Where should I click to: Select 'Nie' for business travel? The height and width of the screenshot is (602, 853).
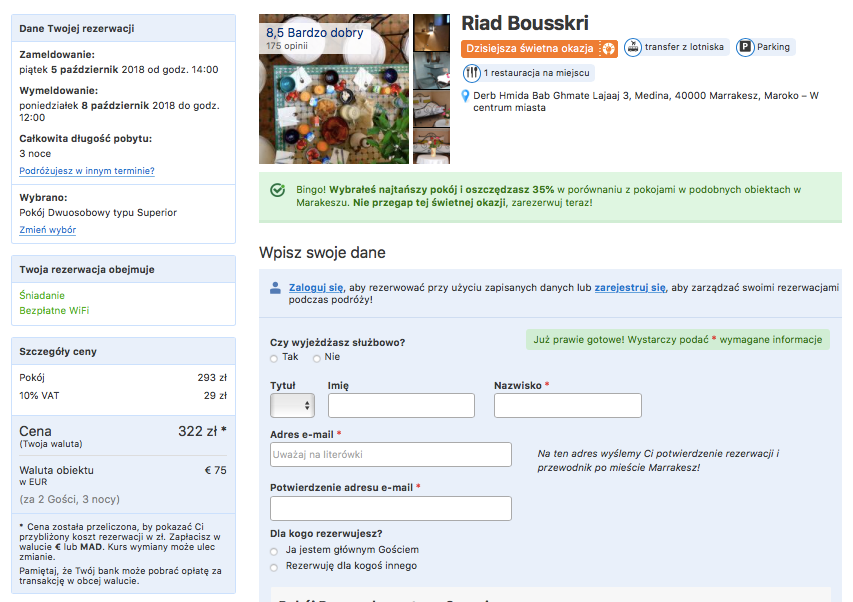(317, 358)
